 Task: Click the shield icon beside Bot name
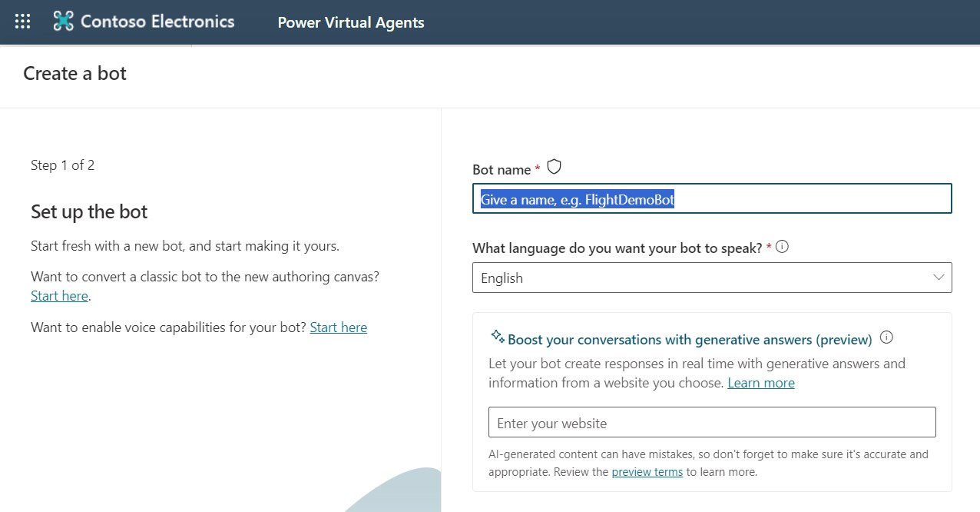(554, 167)
